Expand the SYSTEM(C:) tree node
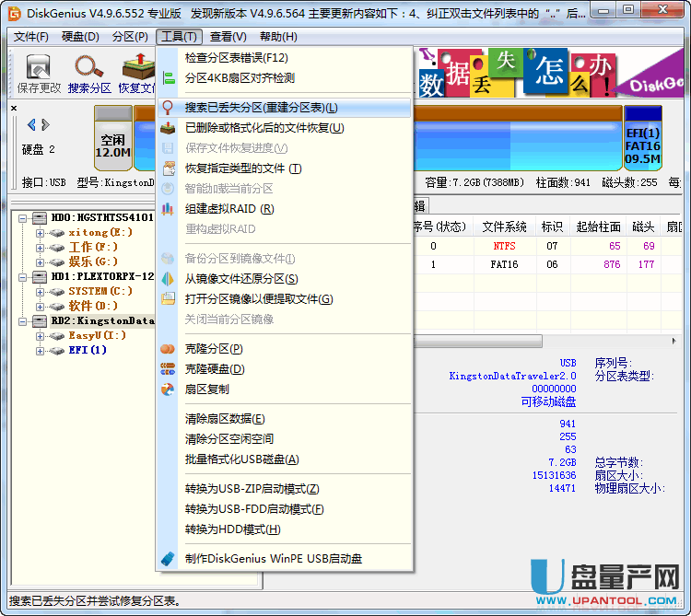This screenshot has width=691, height=616. (40, 292)
